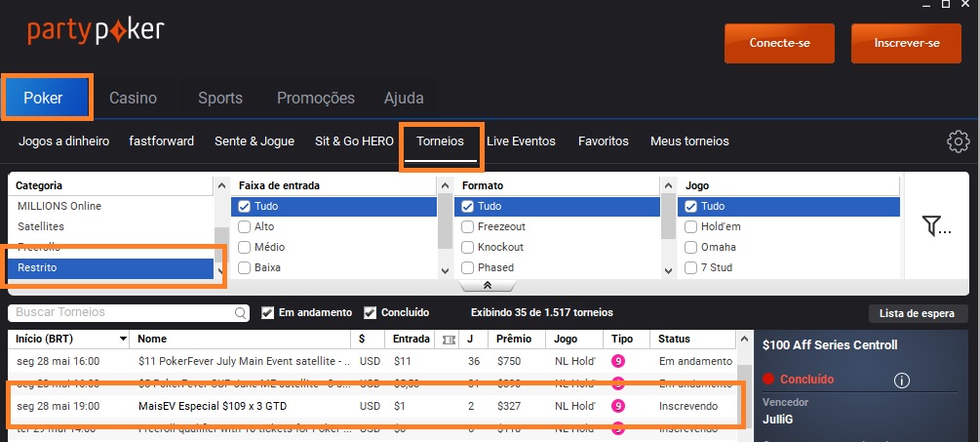Click the ticket icon column header
This screenshot has width=980, height=442.
(449, 340)
